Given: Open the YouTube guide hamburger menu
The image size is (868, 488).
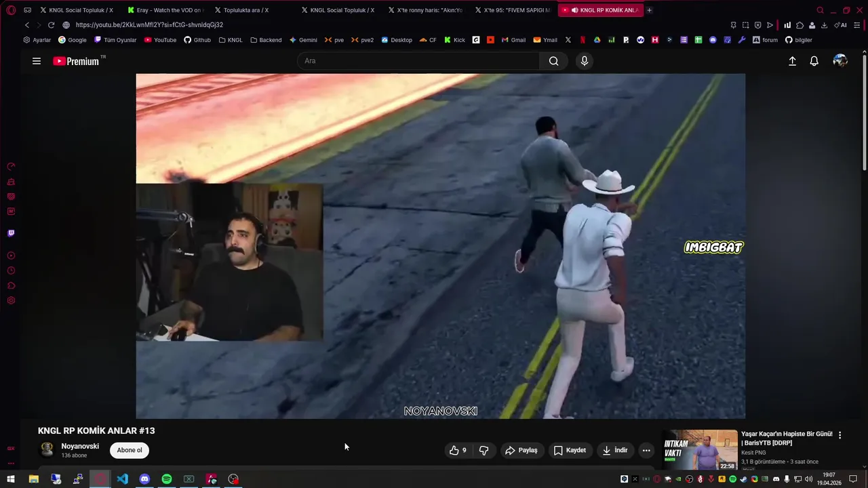Looking at the screenshot, I should point(37,61).
